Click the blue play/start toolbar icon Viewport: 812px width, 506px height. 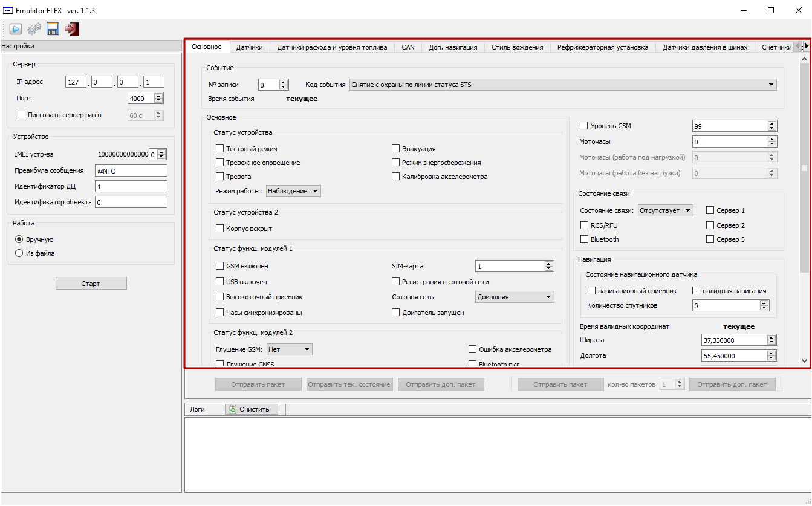click(15, 28)
